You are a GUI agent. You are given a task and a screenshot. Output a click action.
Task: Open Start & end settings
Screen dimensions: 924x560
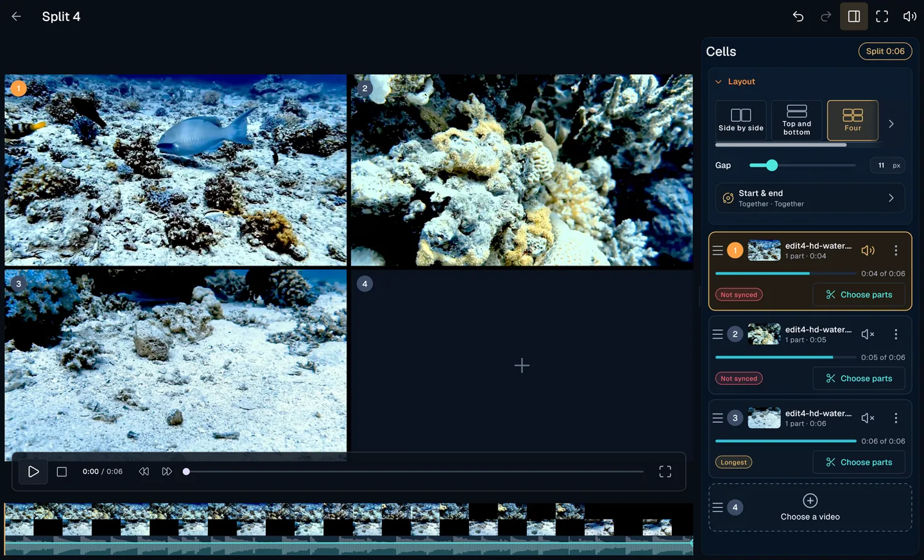(x=810, y=198)
